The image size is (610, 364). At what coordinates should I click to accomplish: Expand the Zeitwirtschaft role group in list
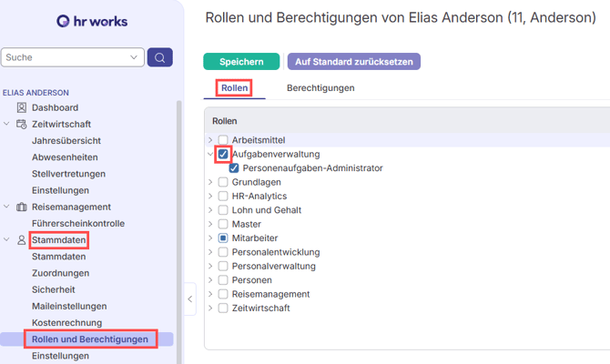coord(210,308)
